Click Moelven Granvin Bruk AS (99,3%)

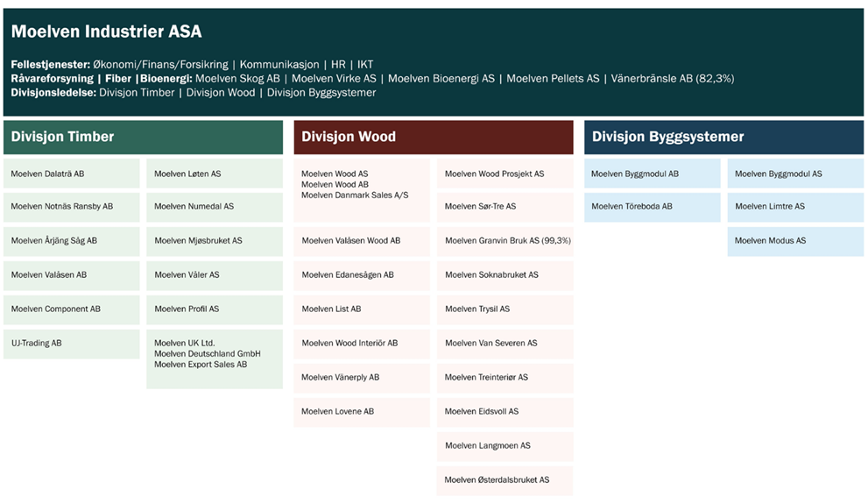[x=505, y=241]
